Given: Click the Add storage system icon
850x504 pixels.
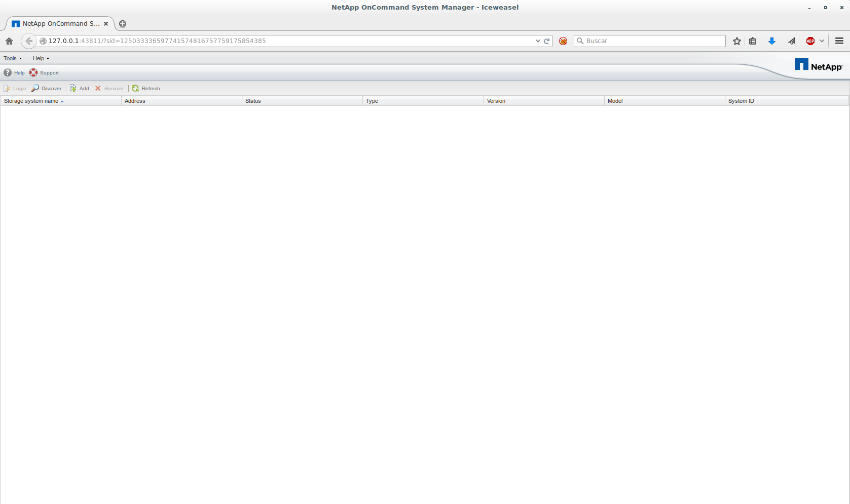Looking at the screenshot, I should 73,88.
